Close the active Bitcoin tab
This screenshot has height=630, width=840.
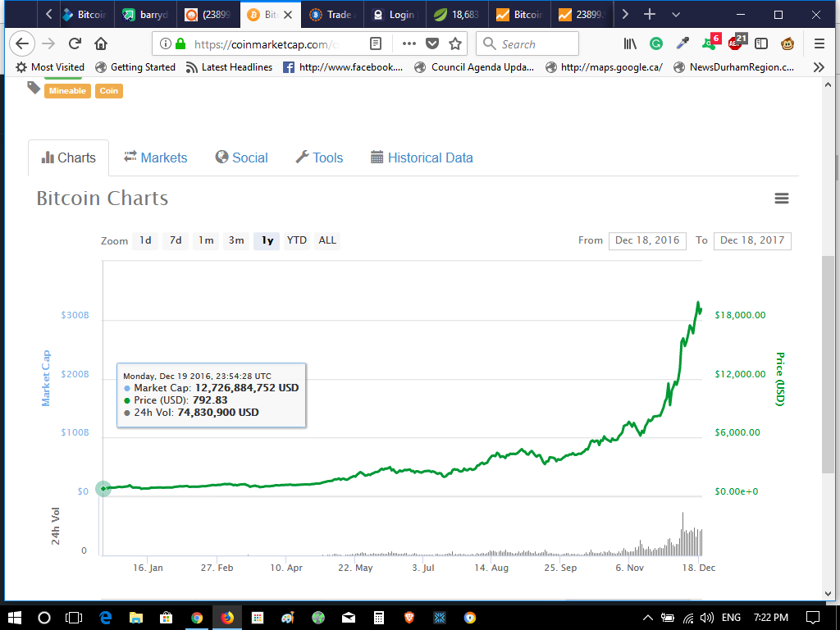tap(288, 15)
